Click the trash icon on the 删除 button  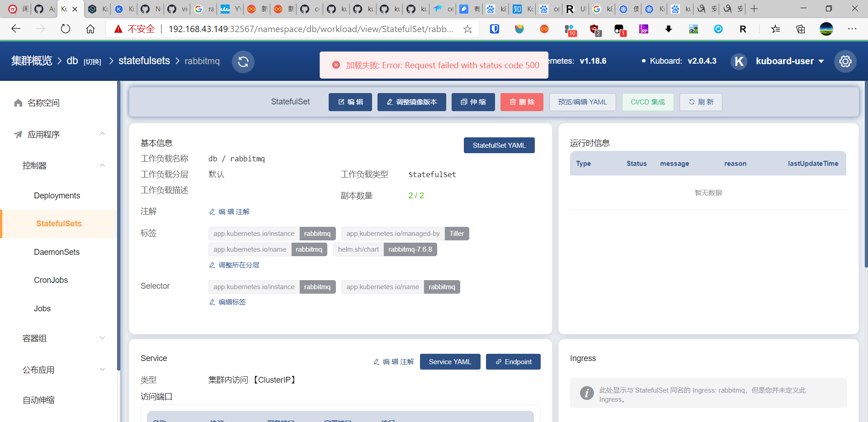coord(512,102)
